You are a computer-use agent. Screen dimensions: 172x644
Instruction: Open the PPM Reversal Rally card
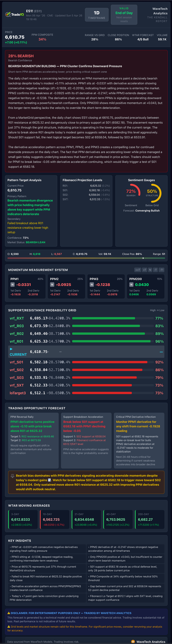click(33, 441)
